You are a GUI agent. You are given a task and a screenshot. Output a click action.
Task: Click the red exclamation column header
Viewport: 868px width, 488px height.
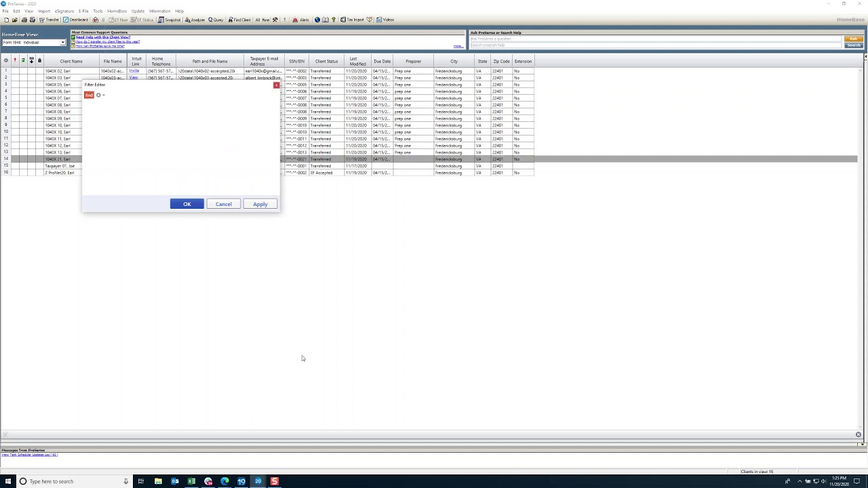click(15, 61)
